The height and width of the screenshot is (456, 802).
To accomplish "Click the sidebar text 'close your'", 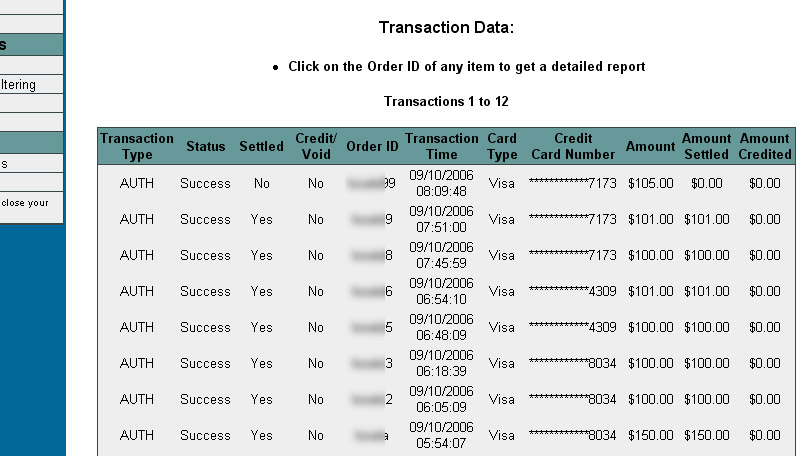I will pos(25,203).
